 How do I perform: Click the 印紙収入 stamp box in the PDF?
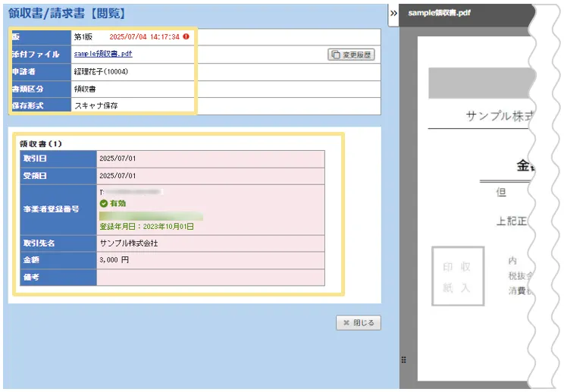click(457, 277)
